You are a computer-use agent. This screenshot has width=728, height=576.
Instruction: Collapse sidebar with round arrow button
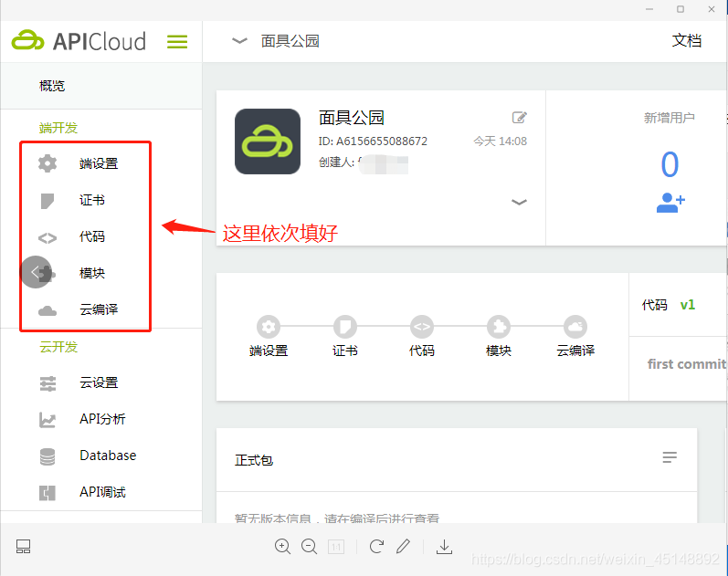point(36,272)
